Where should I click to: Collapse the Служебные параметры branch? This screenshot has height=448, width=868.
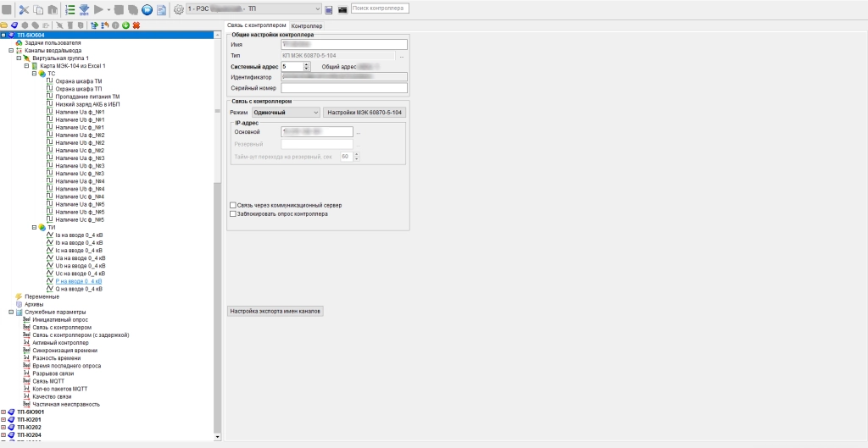click(11, 312)
